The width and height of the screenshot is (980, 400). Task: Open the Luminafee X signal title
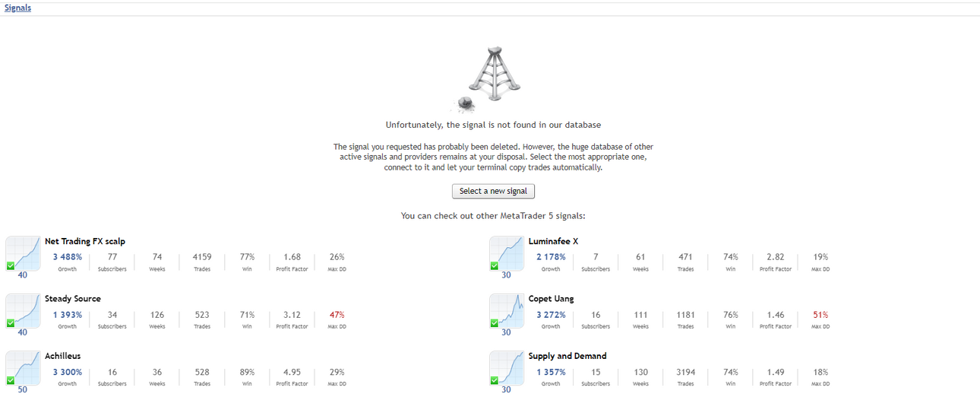click(554, 241)
